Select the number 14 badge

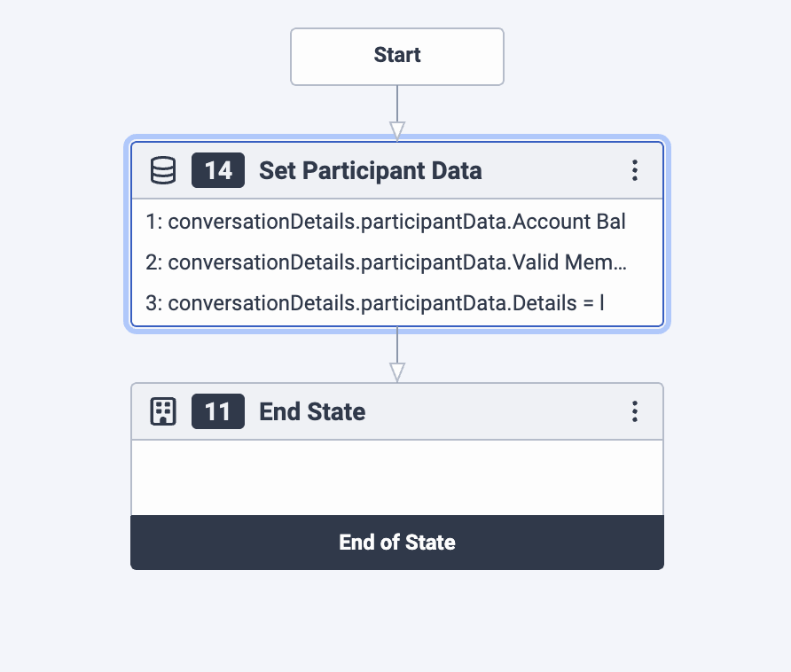click(x=218, y=170)
